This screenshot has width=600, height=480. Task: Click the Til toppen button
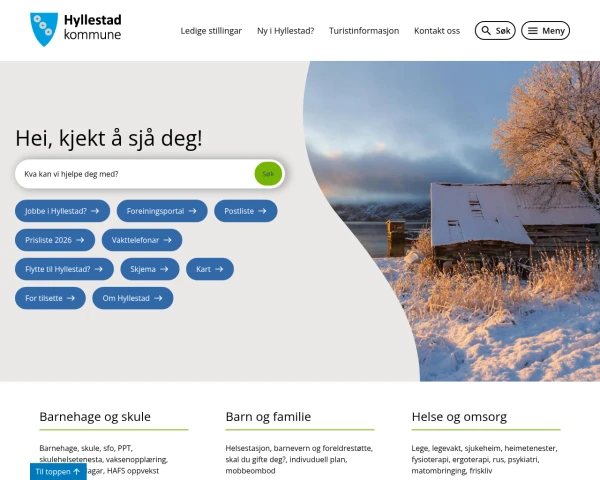(x=58, y=472)
